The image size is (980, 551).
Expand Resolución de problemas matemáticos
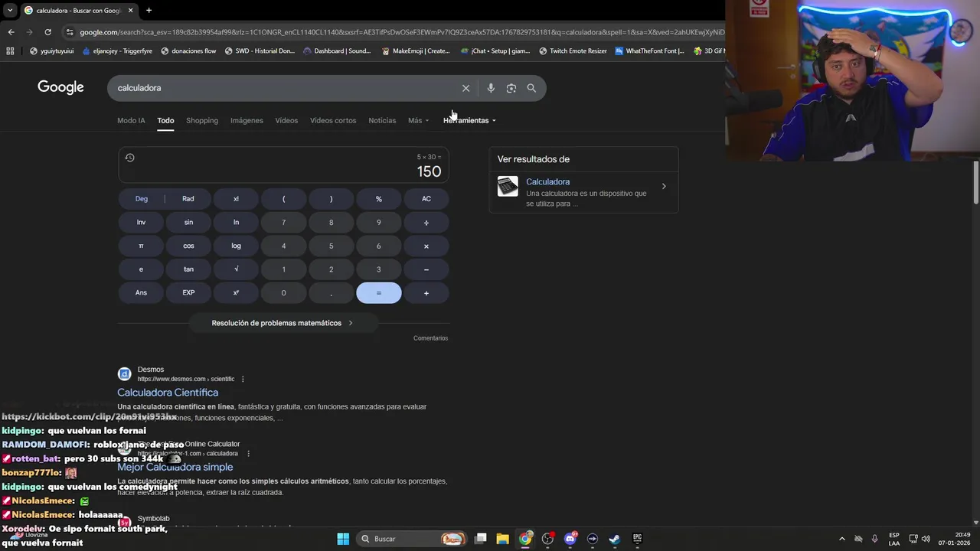pyautogui.click(x=283, y=323)
